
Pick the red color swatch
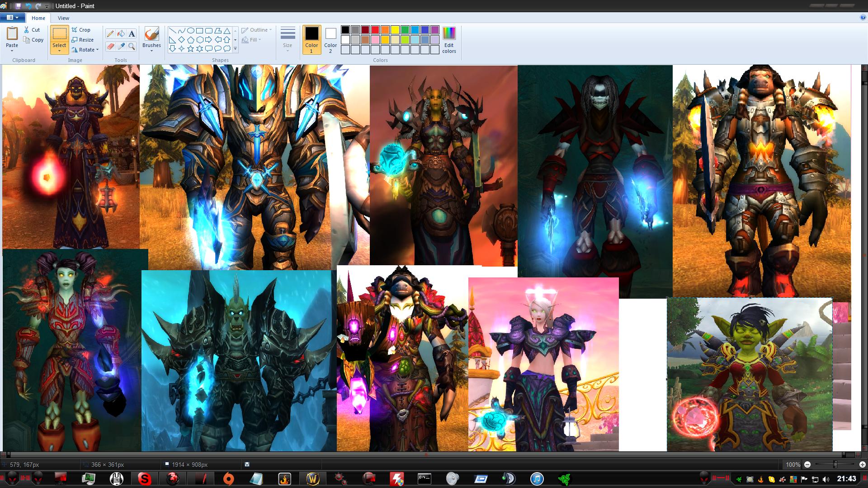(375, 30)
